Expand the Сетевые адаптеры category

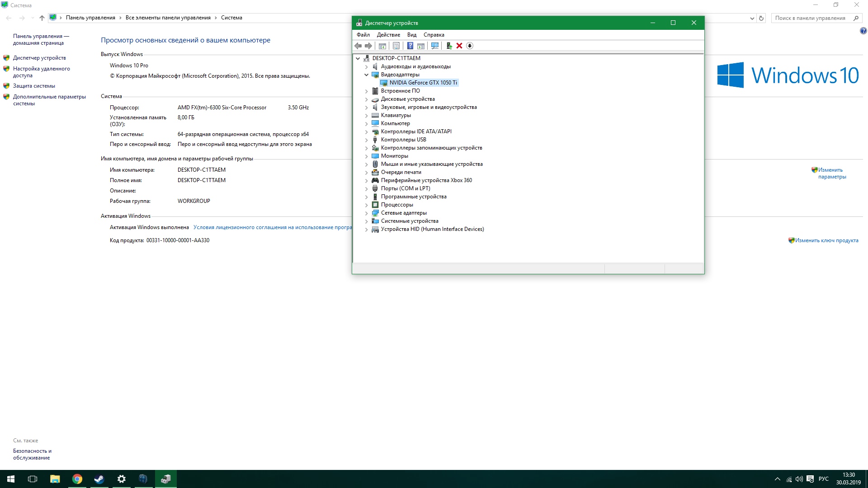tap(367, 213)
